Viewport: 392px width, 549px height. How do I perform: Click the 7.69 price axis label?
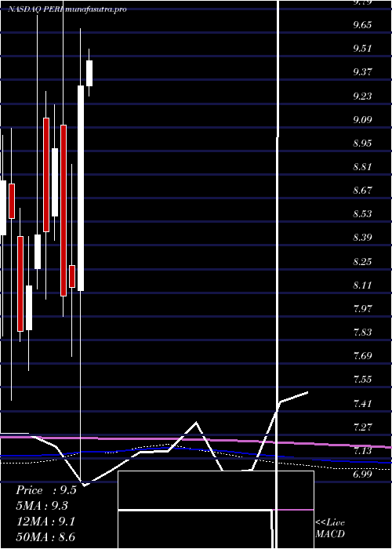click(x=362, y=356)
